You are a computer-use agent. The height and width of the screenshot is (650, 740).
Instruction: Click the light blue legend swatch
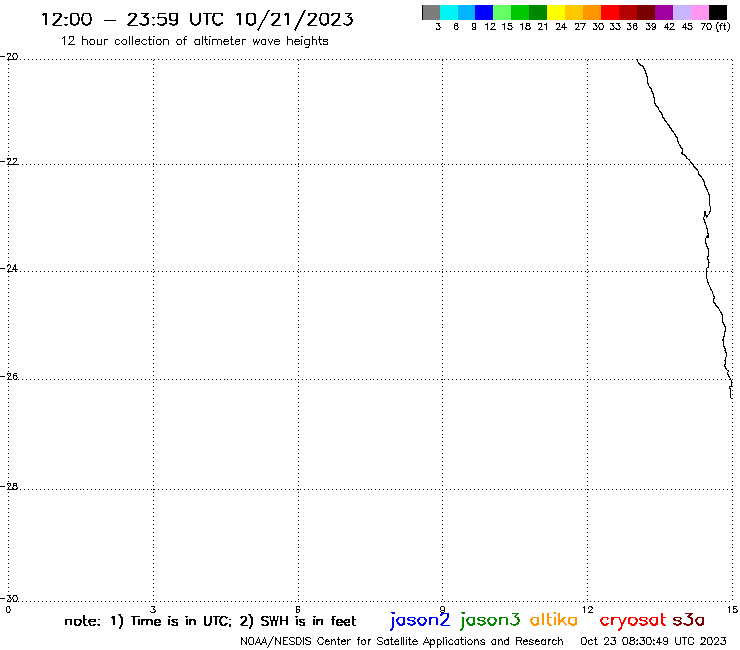466,12
